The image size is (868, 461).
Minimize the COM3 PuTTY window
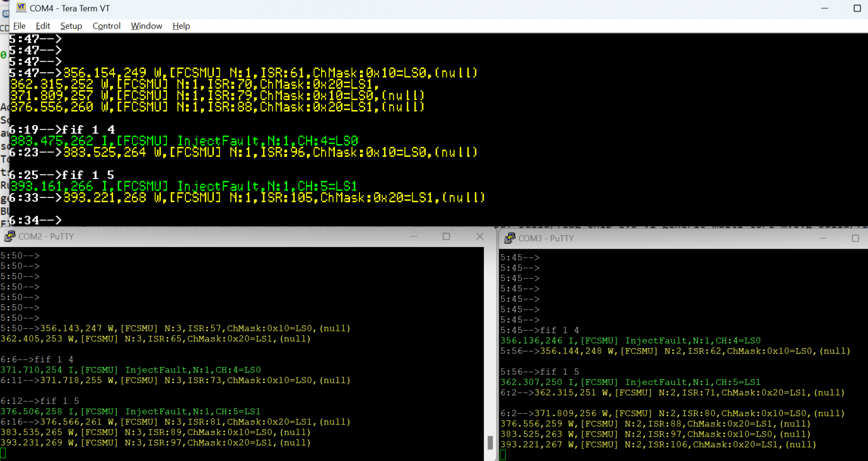pyautogui.click(x=822, y=238)
